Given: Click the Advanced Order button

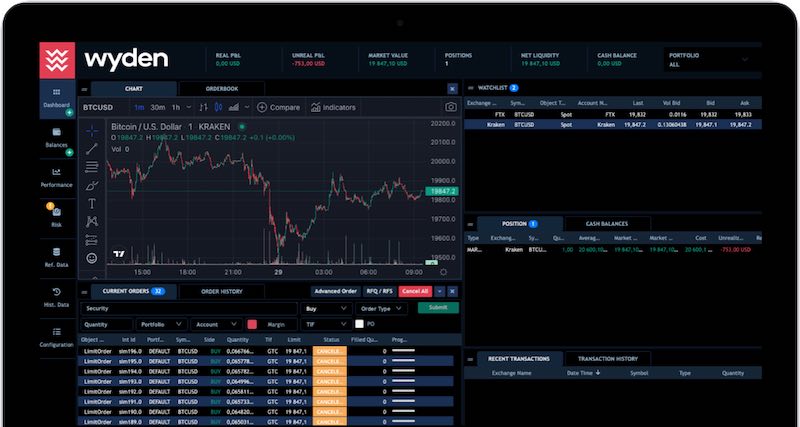Looking at the screenshot, I should (x=335, y=291).
